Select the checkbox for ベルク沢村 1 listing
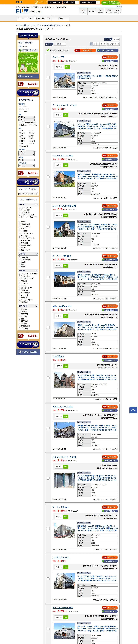This screenshot has height=644, width=138. coord(48,378)
